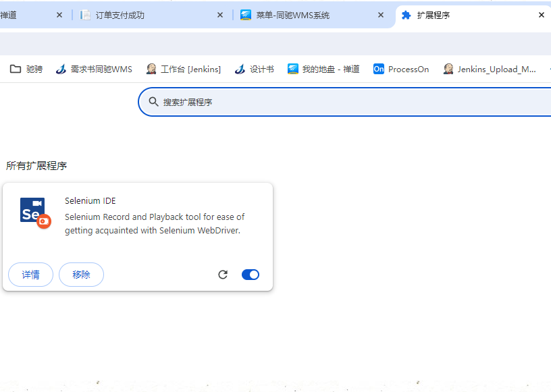Open the Jenkins_Upload_M... bookmark
Screen dimensions: 551x392
[x=490, y=69]
